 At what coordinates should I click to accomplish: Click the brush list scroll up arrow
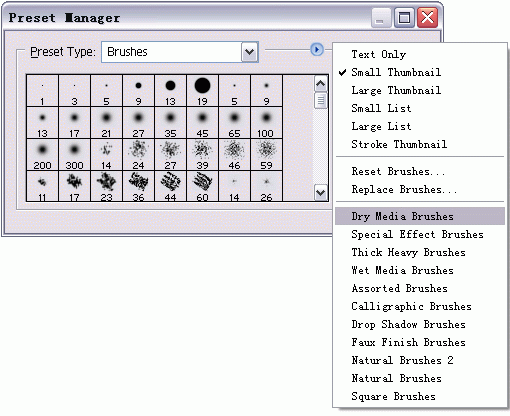tap(321, 84)
